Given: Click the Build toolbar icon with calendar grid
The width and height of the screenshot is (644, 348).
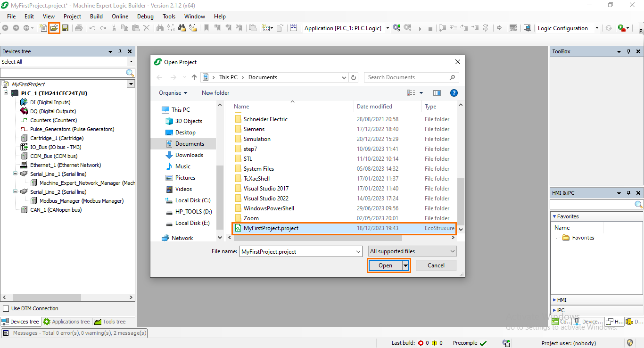Looking at the screenshot, I should [294, 28].
